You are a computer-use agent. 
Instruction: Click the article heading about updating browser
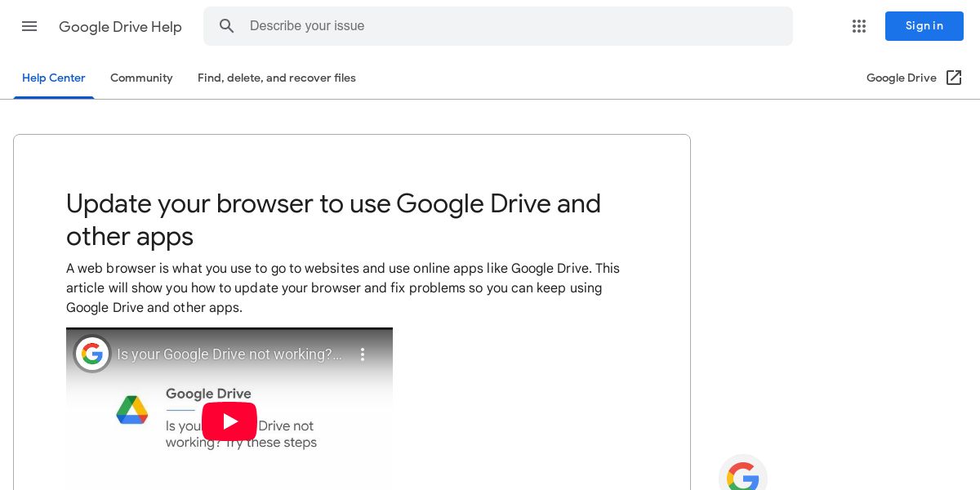point(333,220)
